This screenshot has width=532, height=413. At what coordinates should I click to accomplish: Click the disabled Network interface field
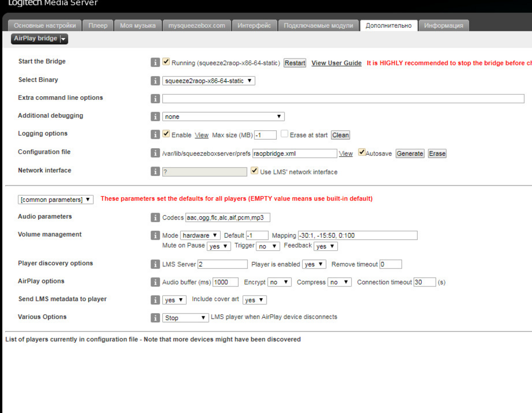(x=205, y=172)
